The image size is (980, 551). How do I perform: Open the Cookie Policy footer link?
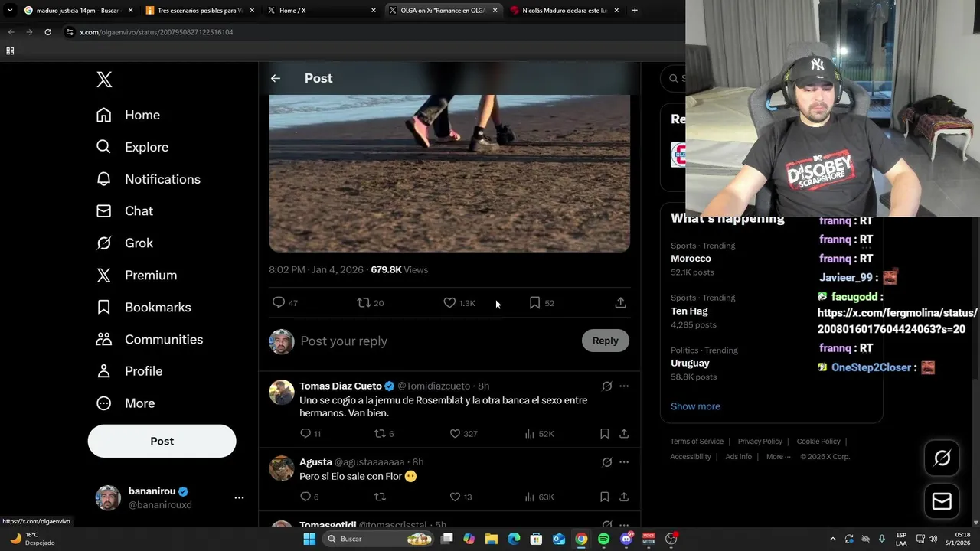[x=818, y=442]
